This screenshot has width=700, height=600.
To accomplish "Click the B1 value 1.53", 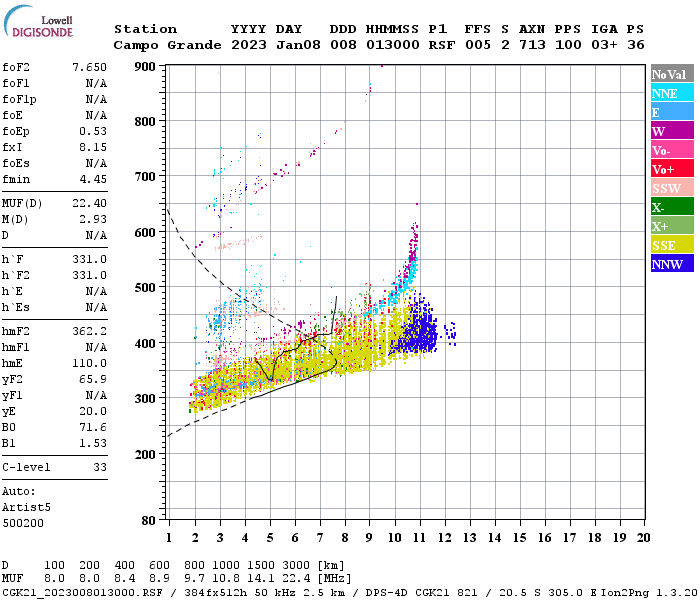I will 93,443.
